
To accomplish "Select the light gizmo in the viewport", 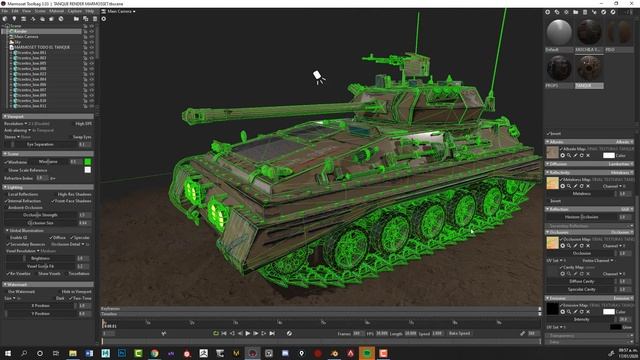I will [319, 77].
